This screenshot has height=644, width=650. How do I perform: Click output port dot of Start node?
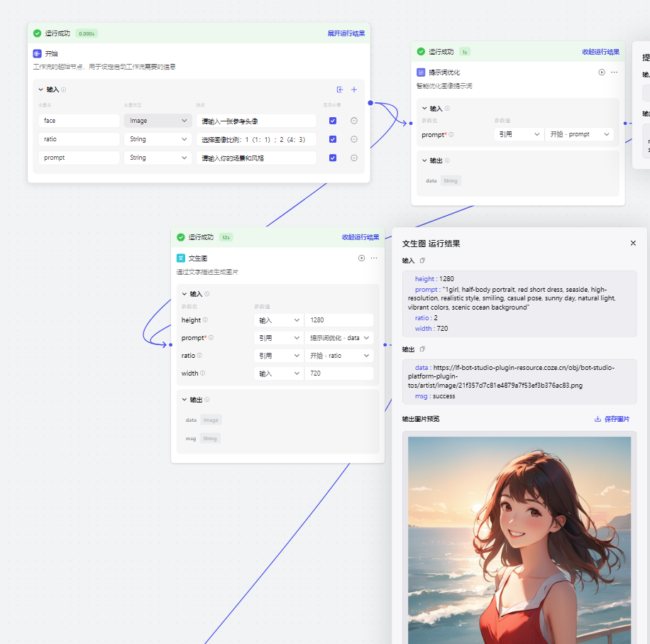[x=370, y=103]
